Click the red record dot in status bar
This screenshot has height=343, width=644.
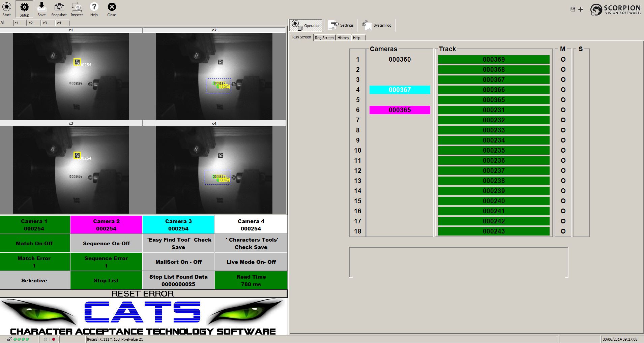coord(54,339)
